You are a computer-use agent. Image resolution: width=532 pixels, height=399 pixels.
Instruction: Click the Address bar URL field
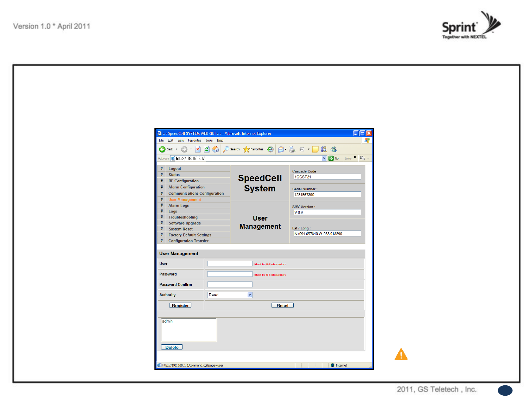pyautogui.click(x=248, y=158)
